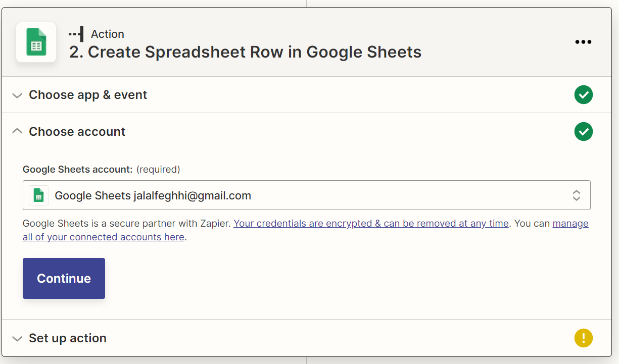Expand Set up action chevron
Viewport: 619px width, 364px height.
17,339
